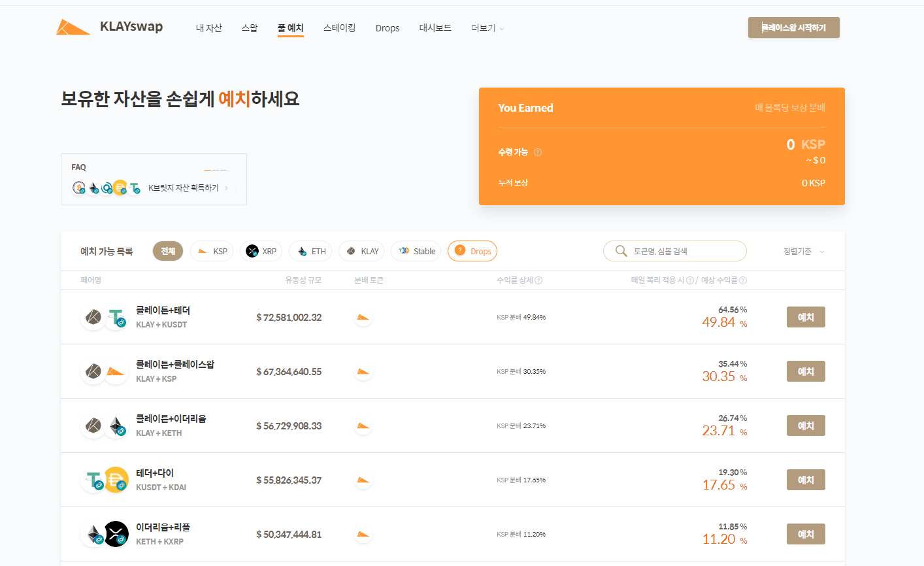Click the $67,364,640.55 liquidity value

click(289, 372)
